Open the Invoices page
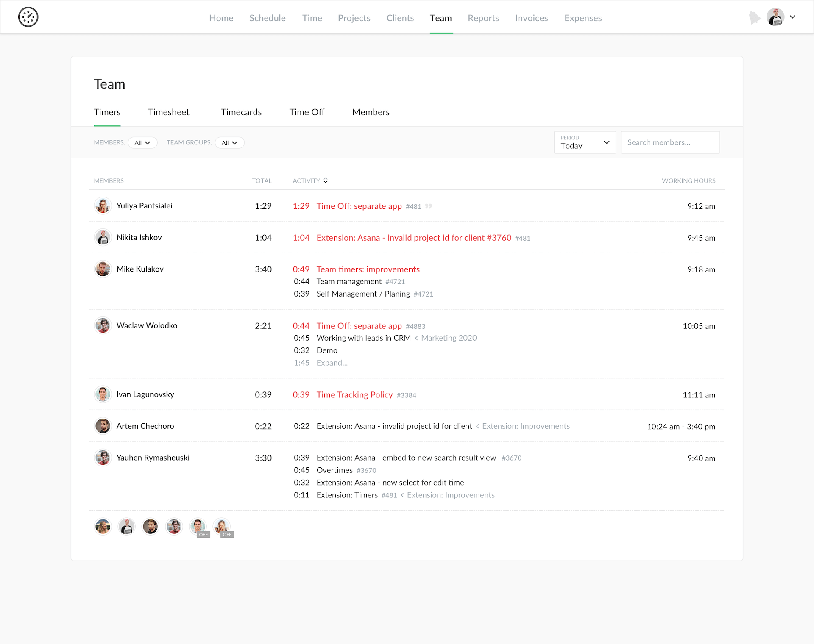The width and height of the screenshot is (814, 644). pos(532,18)
